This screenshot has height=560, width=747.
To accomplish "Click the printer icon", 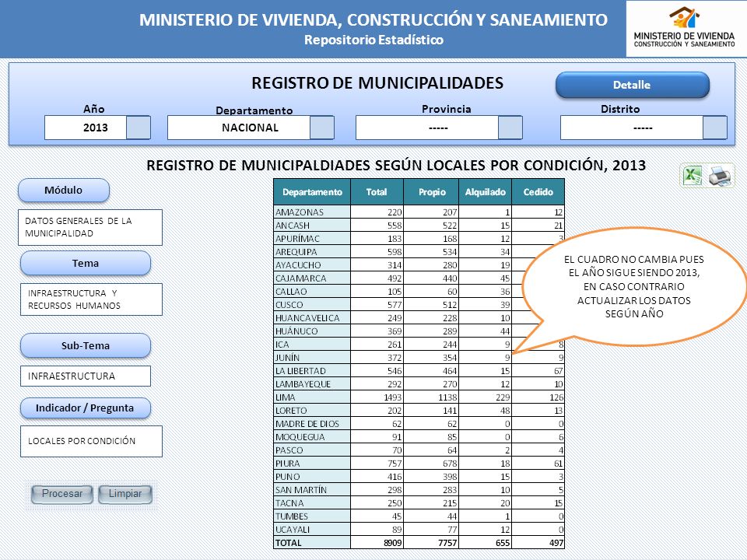I will [720, 176].
